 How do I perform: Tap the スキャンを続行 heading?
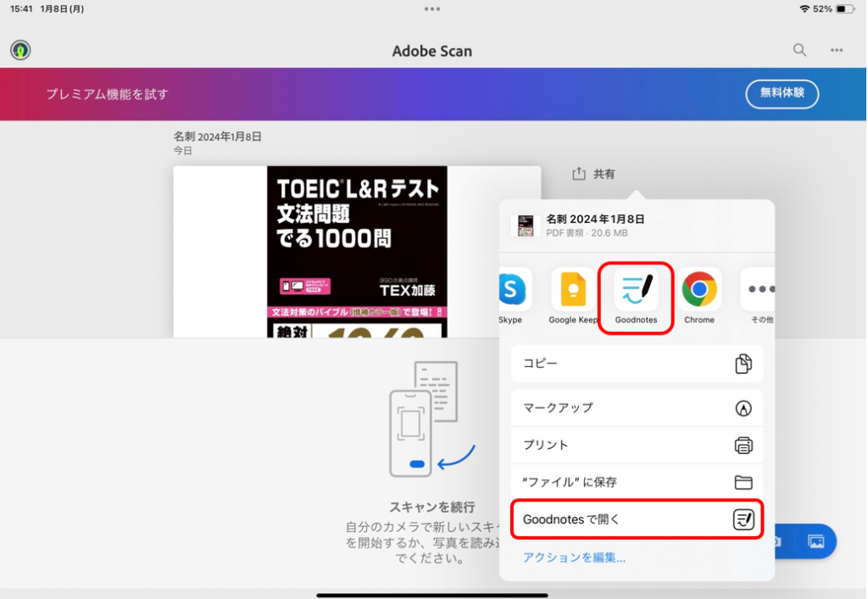(431, 507)
